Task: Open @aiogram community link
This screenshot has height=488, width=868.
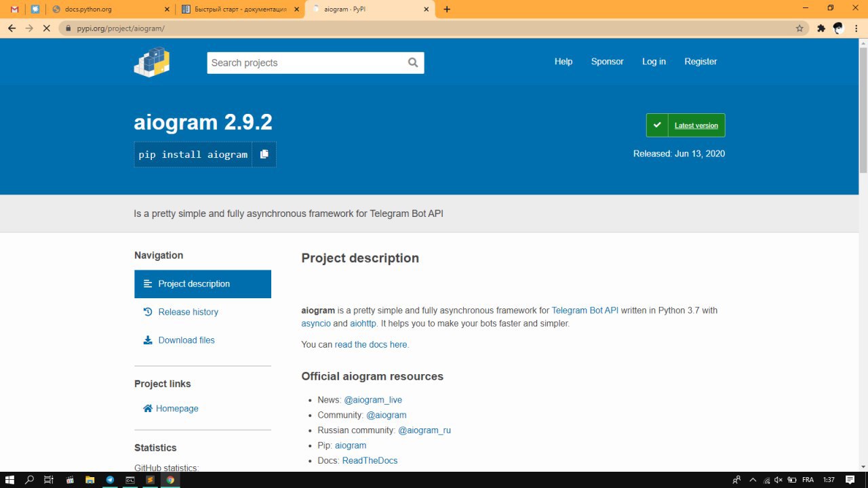Action: (x=387, y=415)
